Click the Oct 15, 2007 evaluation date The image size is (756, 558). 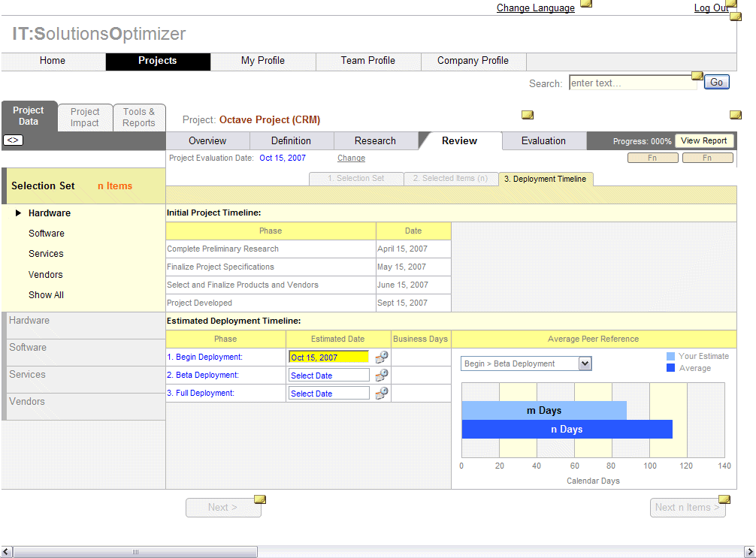click(x=283, y=158)
